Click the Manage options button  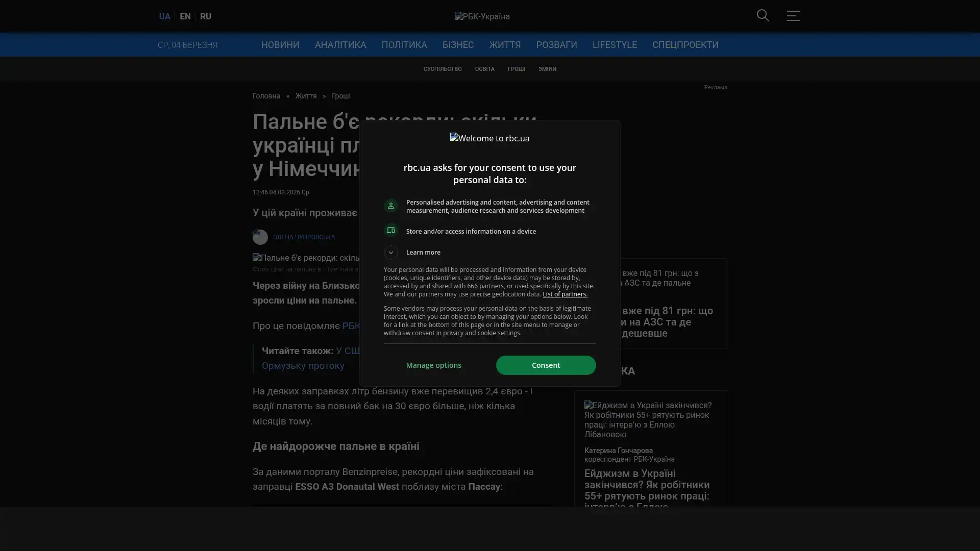[x=433, y=365]
